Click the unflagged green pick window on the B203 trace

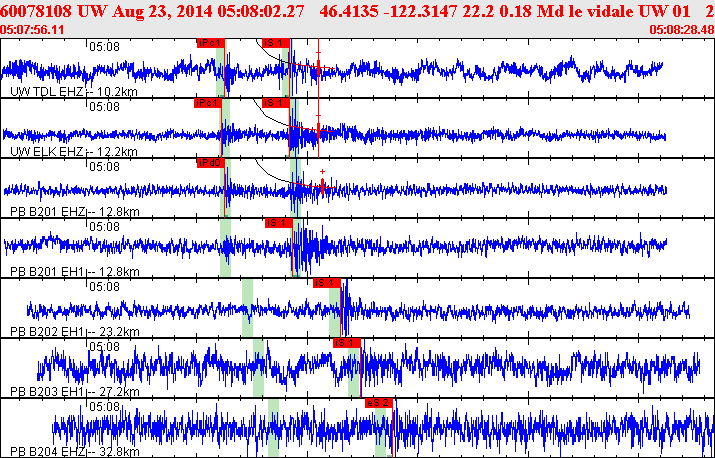[x=259, y=368]
